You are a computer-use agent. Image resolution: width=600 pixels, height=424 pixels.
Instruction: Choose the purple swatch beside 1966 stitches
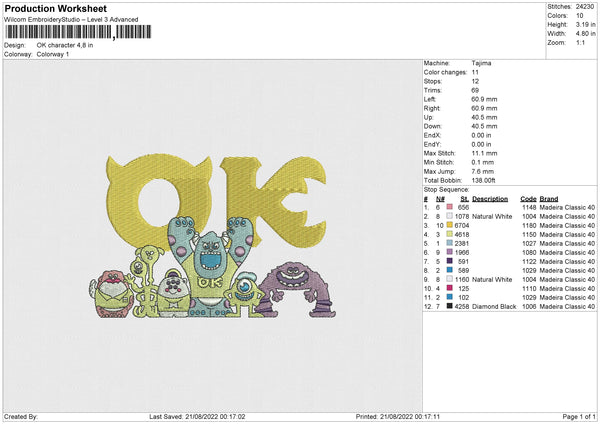450,252
